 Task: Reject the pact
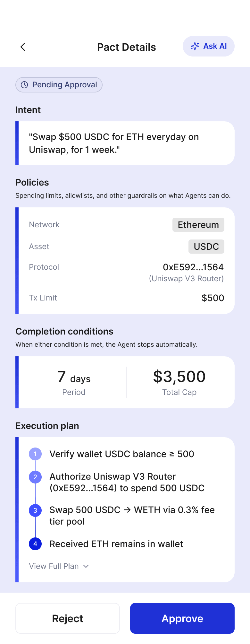click(x=68, y=618)
